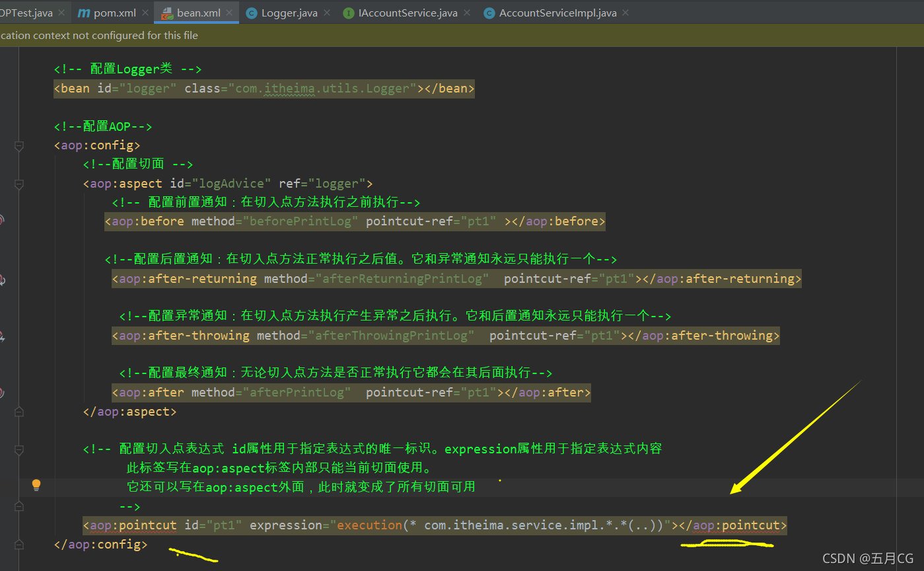This screenshot has height=571, width=924.
Task: Open the AccountServiceImpl.java tab
Action: [557, 13]
